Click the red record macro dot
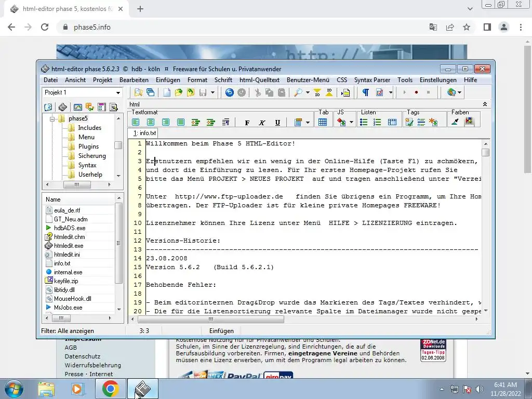This screenshot has width=532, height=399. (416, 92)
